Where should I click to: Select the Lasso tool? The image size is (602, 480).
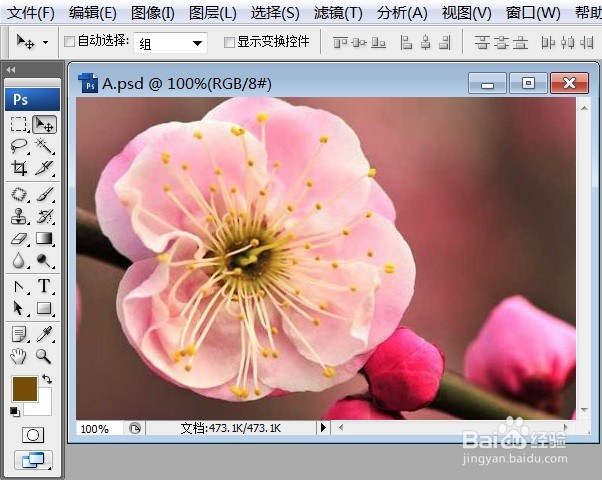(x=19, y=146)
